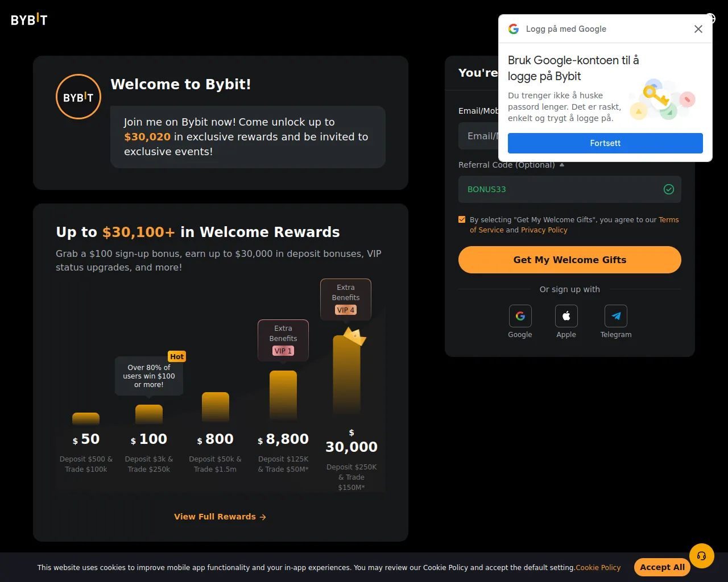
Task: Click the Google logo in the popup header
Action: 514,29
